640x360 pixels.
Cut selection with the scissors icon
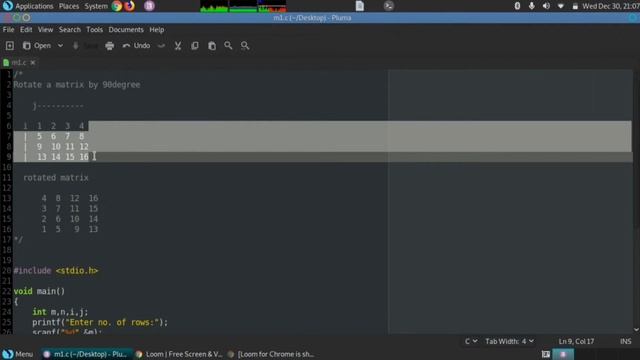coord(178,46)
